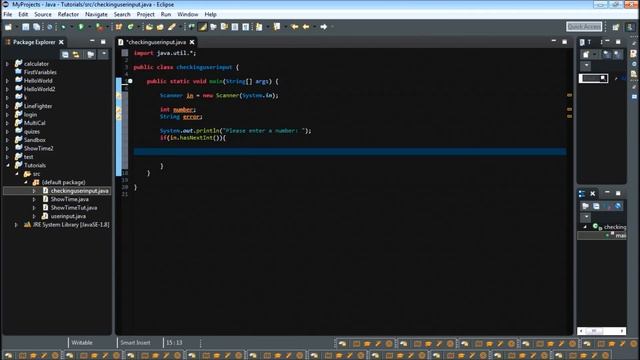Open the Run menu
Screen dimensions: 640x360
(x=166, y=14)
